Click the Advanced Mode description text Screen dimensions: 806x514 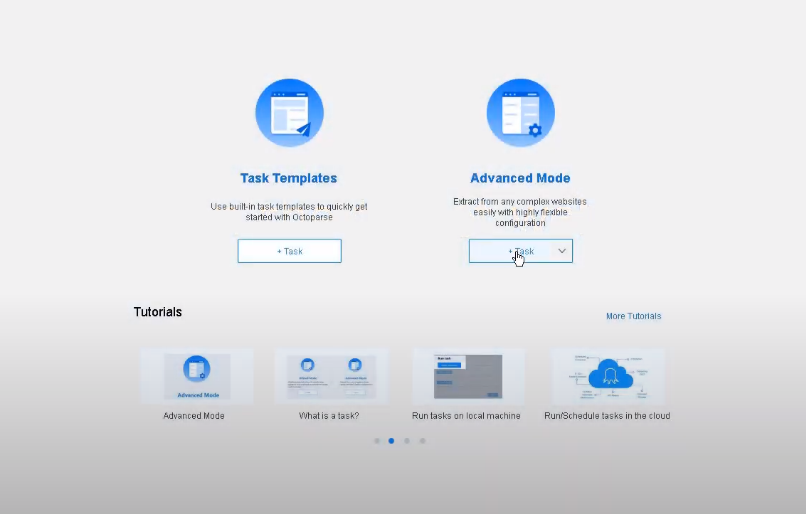click(x=520, y=212)
